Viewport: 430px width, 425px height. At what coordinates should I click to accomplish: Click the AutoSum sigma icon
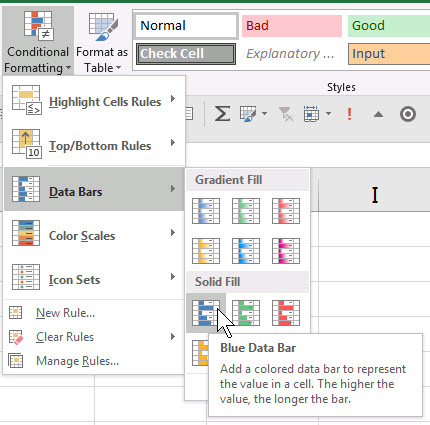222,114
